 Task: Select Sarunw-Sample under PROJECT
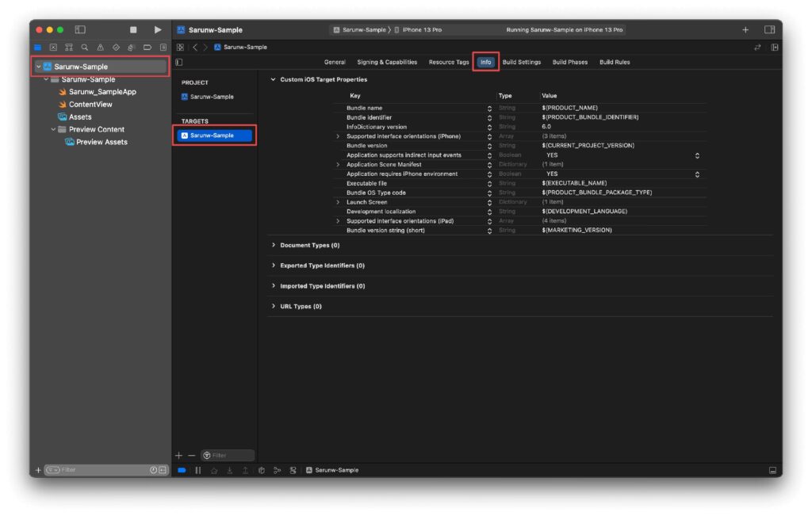tap(212, 97)
